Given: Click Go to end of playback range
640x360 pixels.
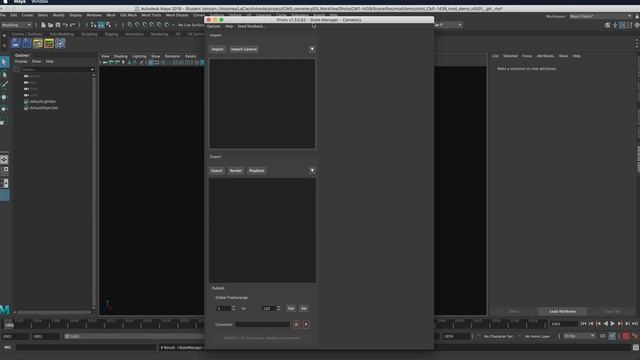Looking at the screenshot, I should [635, 324].
